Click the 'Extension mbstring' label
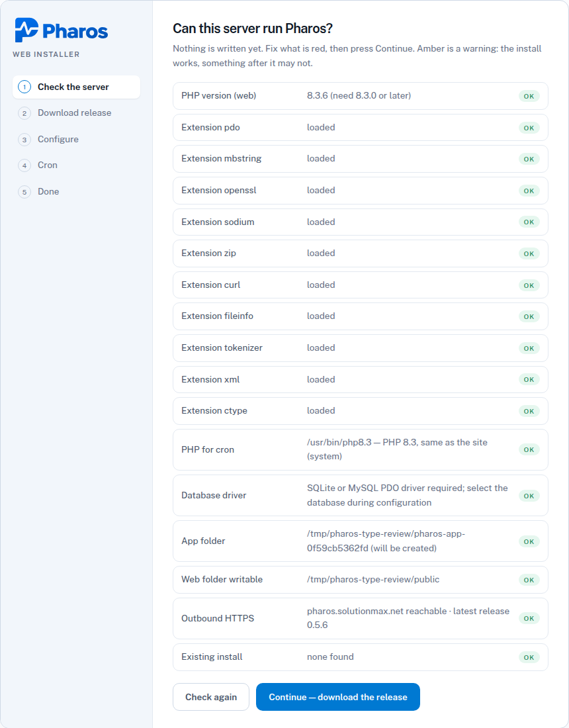Screen dimensions: 569x728 tap(222, 158)
